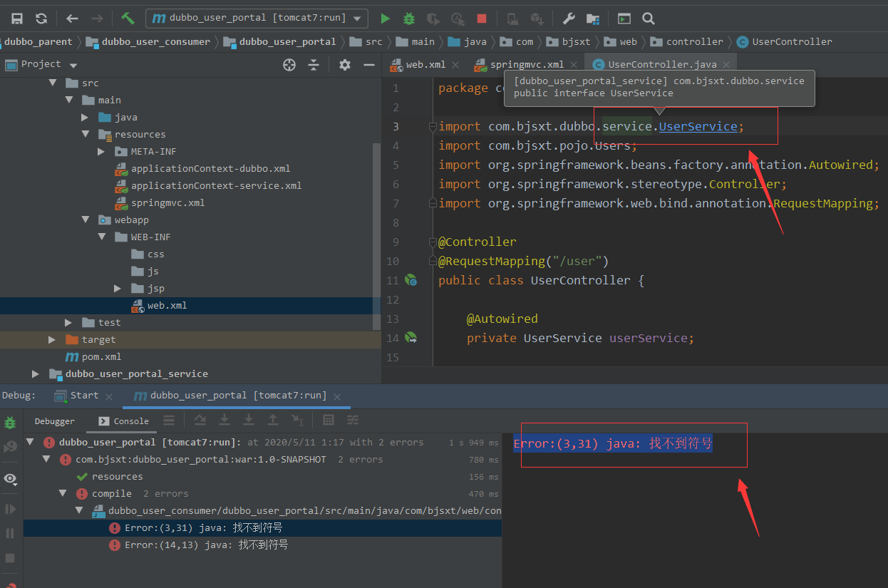Click the Resume Program icon in Debug panel

click(x=10, y=509)
